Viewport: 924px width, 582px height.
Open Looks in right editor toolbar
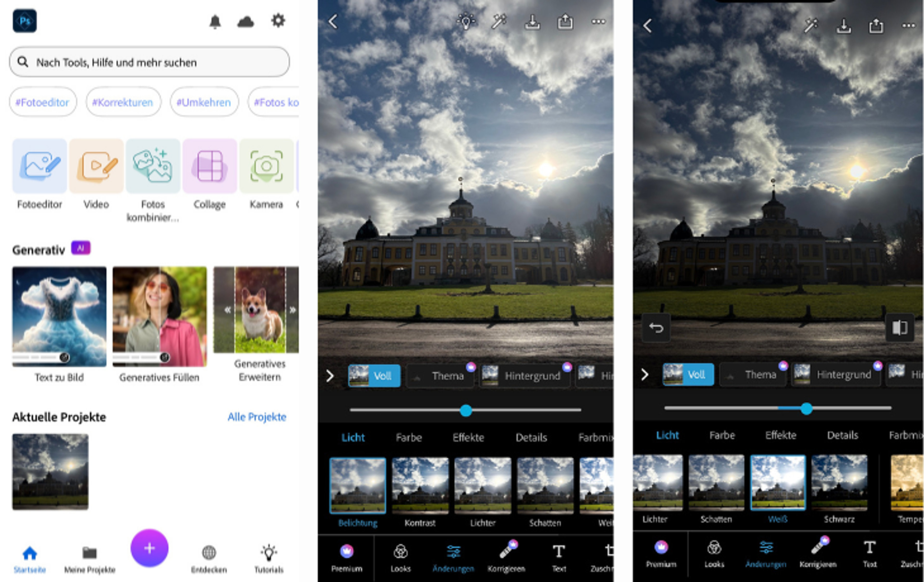pos(714,554)
